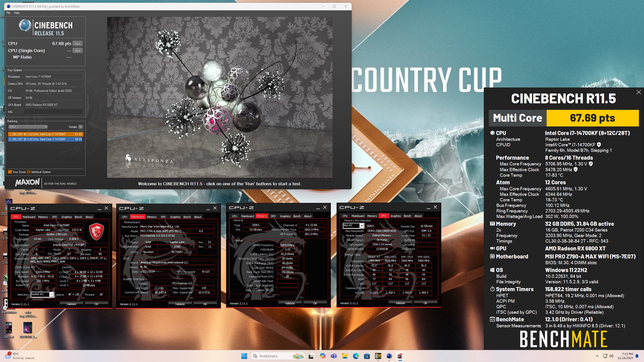Select ranking entry scoring 67.69
Screen dimensions: 644x362
pyautogui.click(x=45, y=134)
